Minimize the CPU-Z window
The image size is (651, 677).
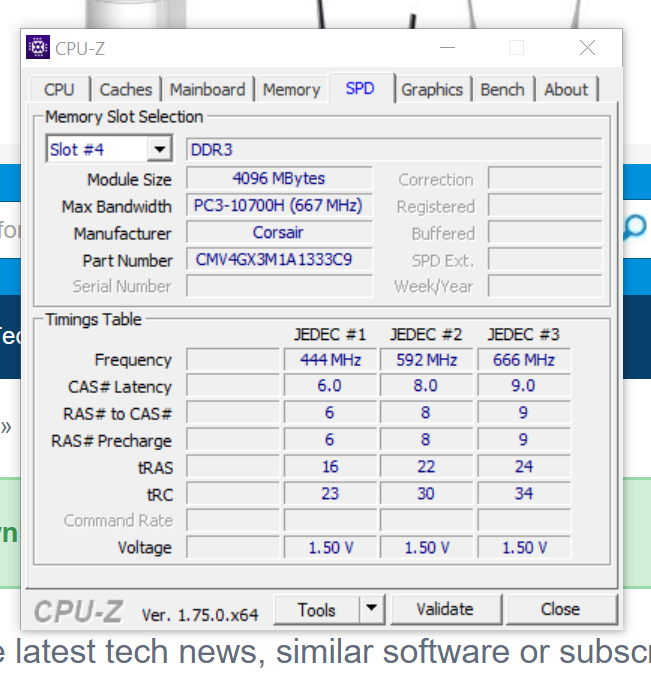pos(447,47)
